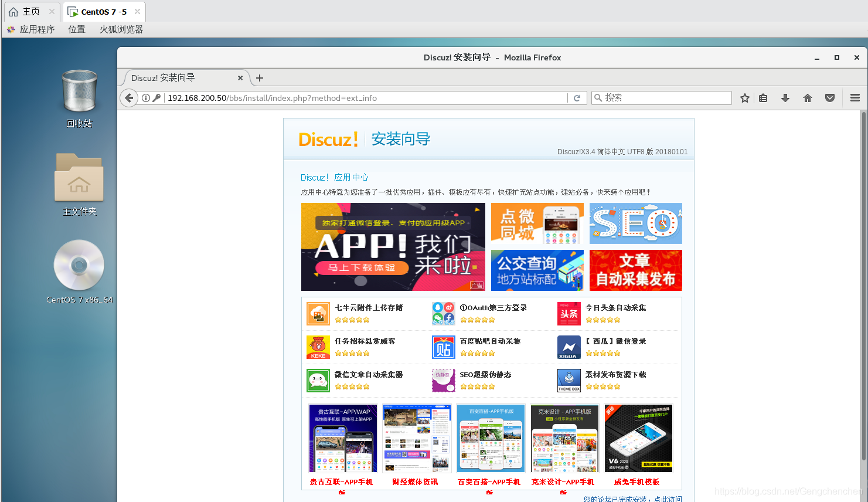Viewport: 868px width, 502px height.
Task: Click 百度贴吧自动采集 app icon
Action: coord(443,347)
